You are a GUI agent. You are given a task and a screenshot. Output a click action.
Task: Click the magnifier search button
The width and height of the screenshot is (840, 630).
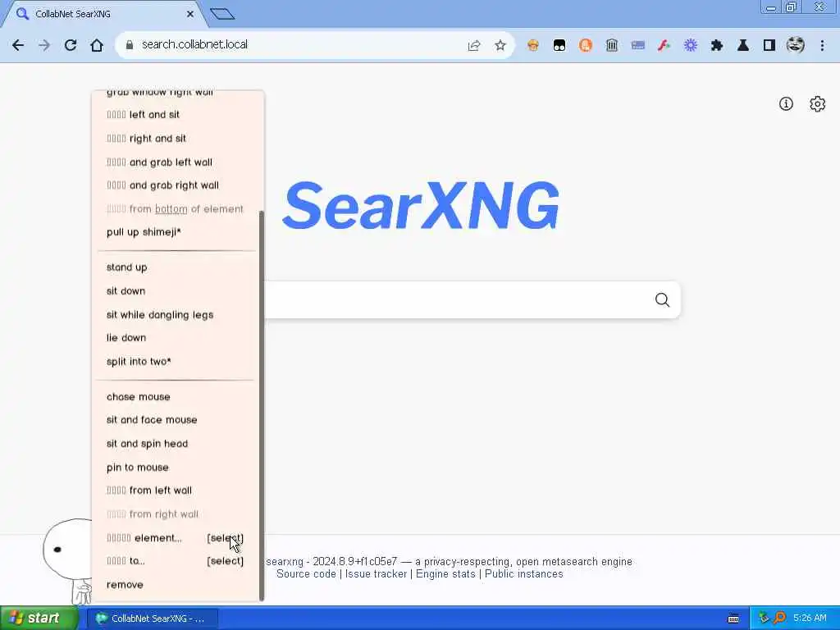[662, 300]
